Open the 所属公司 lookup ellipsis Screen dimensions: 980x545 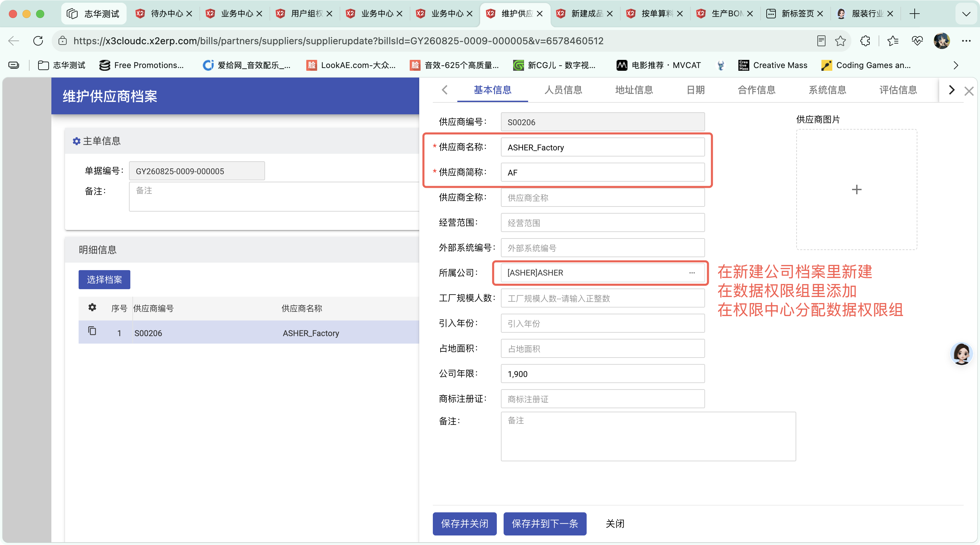click(x=692, y=273)
